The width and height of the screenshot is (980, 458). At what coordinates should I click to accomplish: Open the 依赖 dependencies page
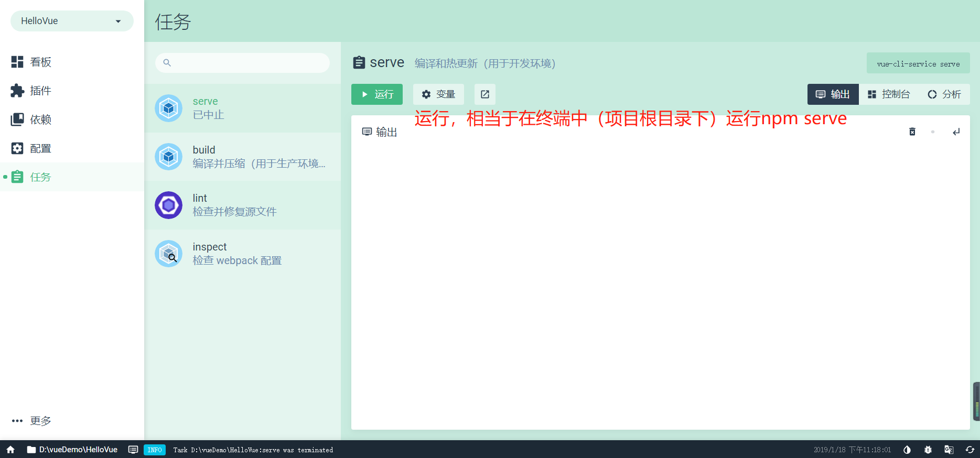[72, 119]
